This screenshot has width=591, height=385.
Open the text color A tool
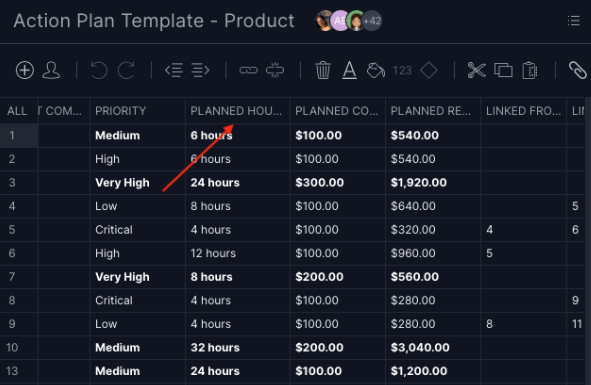[x=349, y=71]
